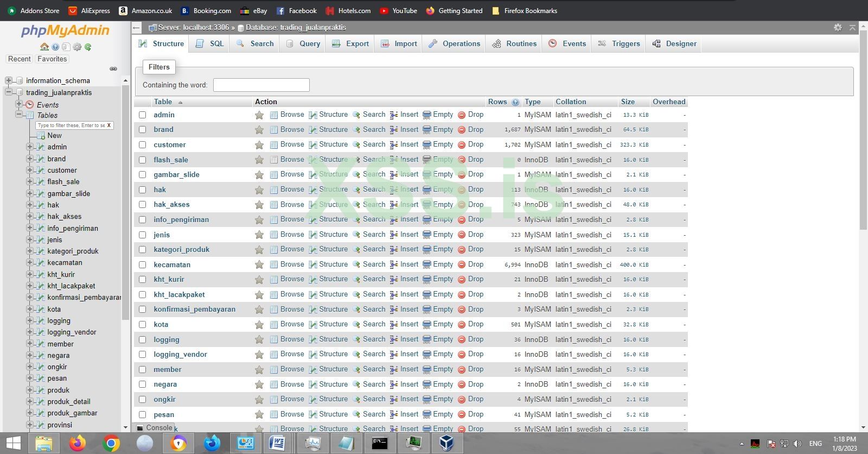
Task: Select the kategori_produk table checkbox
Action: click(142, 250)
